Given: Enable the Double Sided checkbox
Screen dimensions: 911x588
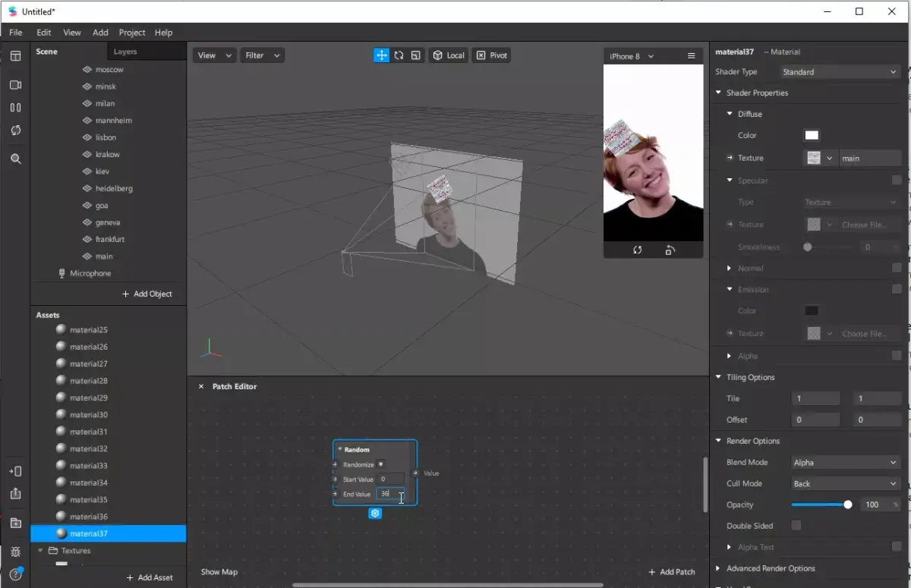Looking at the screenshot, I should (796, 525).
